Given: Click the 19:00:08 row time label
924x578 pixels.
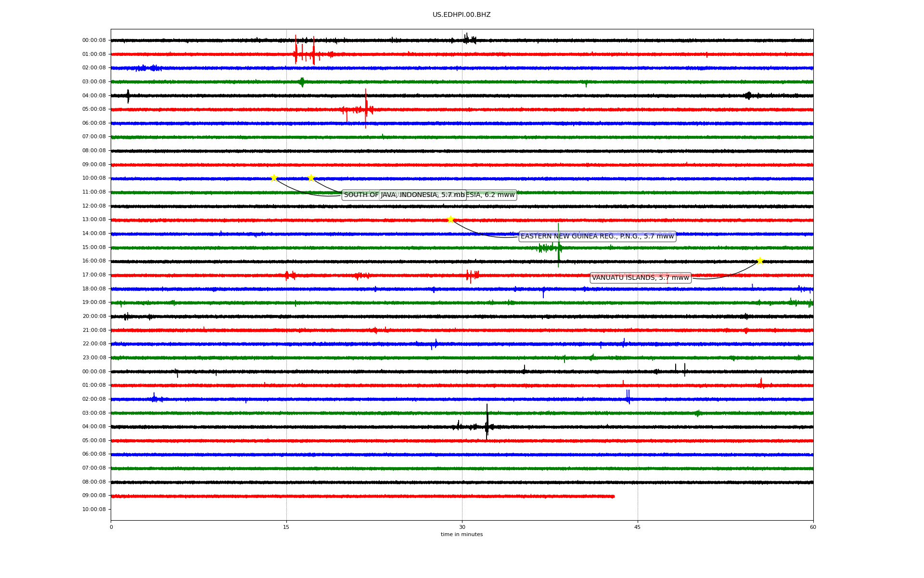Looking at the screenshot, I should (x=94, y=302).
